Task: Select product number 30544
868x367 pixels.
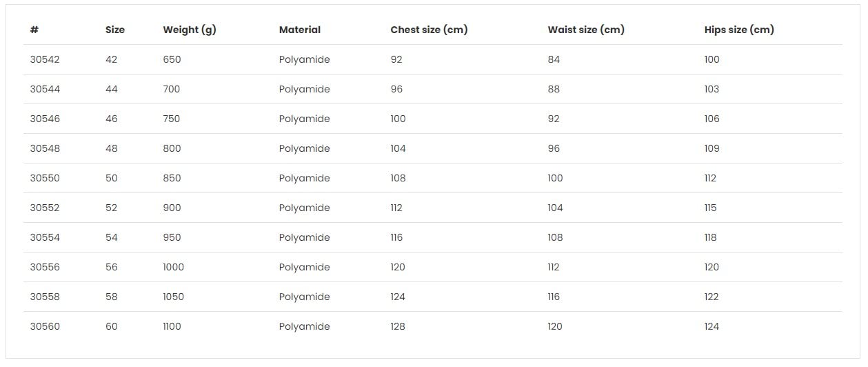Action: pos(45,89)
